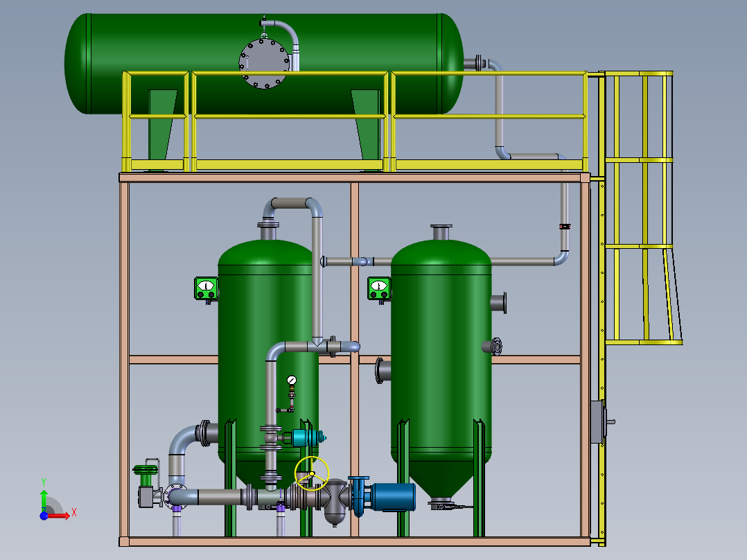
Task: Select the bolted round manhole cover on tank
Action: [x=265, y=63]
